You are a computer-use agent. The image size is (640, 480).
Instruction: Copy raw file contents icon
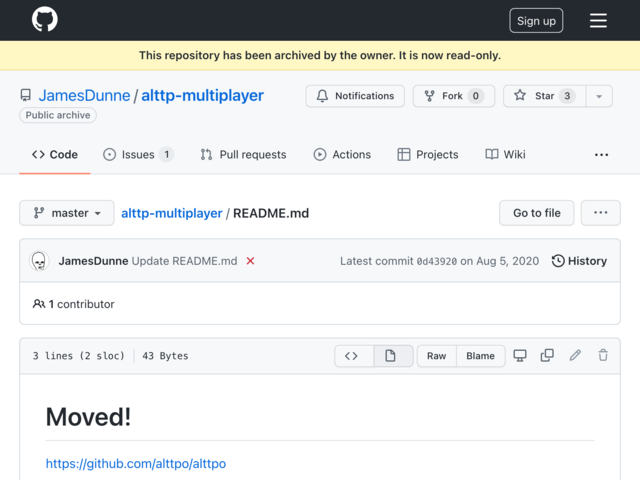point(547,356)
